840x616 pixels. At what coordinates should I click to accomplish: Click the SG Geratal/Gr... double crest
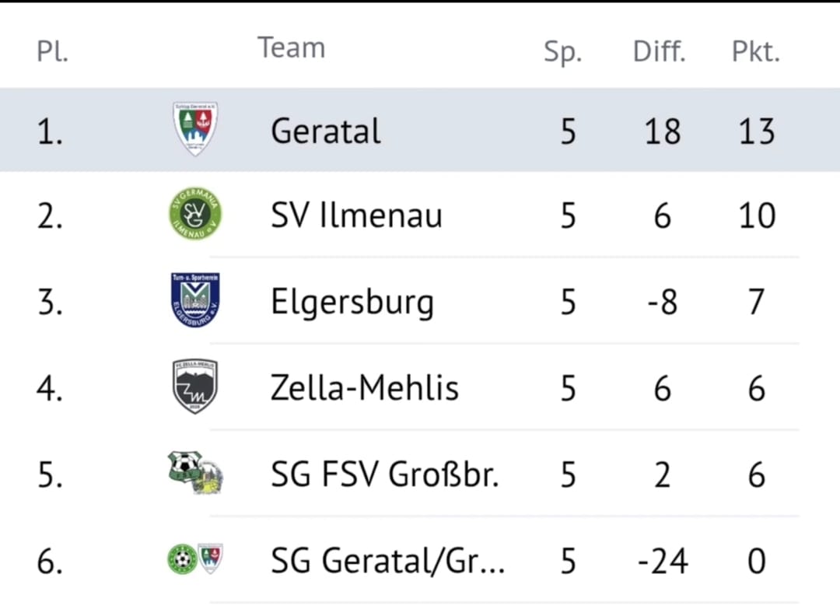(195, 558)
